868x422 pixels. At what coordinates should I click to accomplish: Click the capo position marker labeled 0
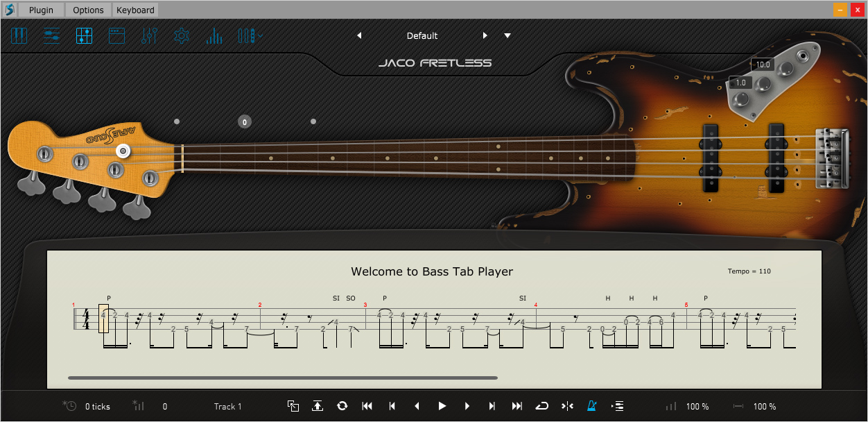244,121
